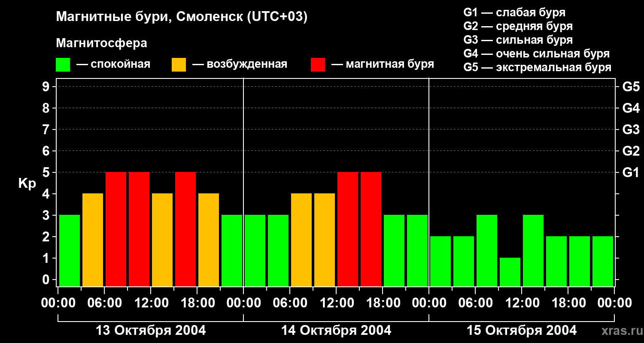The image size is (644, 343).
Task: Click the G1 storm level label
Action: point(631,172)
